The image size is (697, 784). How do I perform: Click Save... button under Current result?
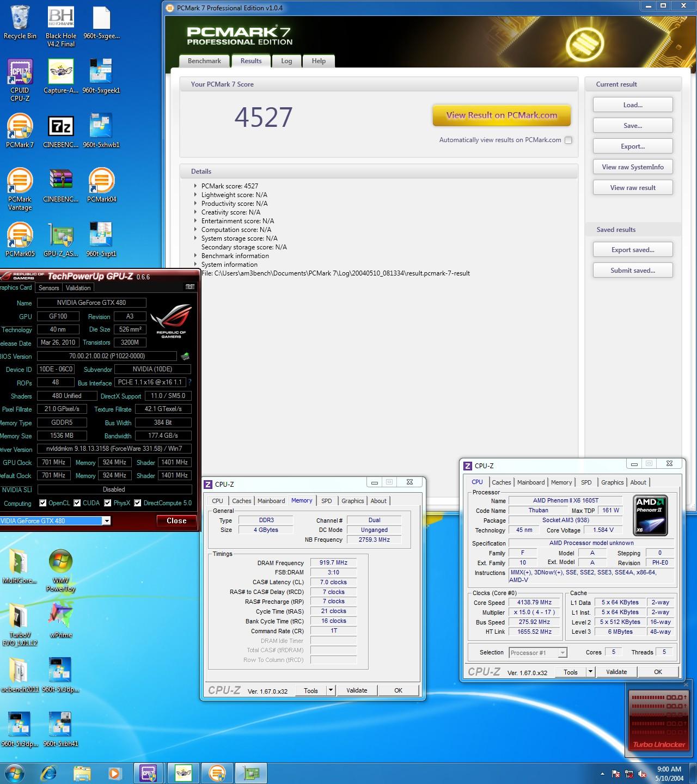tap(633, 125)
